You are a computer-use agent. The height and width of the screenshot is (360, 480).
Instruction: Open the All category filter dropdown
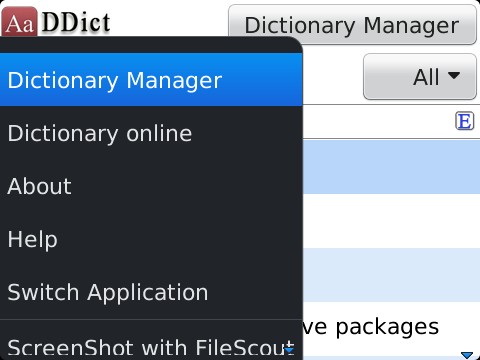click(x=420, y=77)
